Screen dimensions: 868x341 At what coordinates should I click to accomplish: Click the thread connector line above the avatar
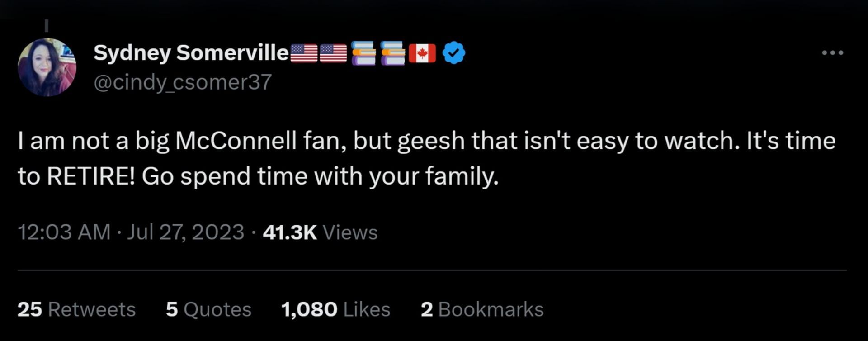tap(46, 25)
